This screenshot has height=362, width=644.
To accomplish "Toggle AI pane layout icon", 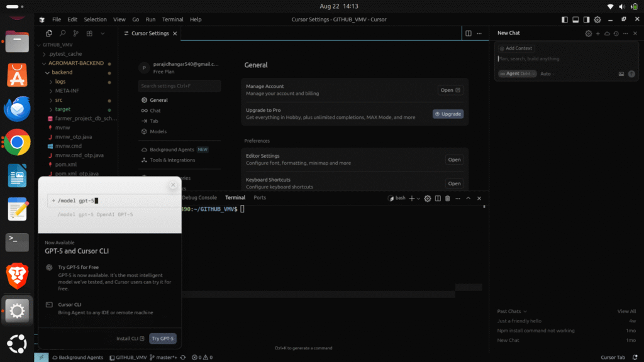I will 587,19.
